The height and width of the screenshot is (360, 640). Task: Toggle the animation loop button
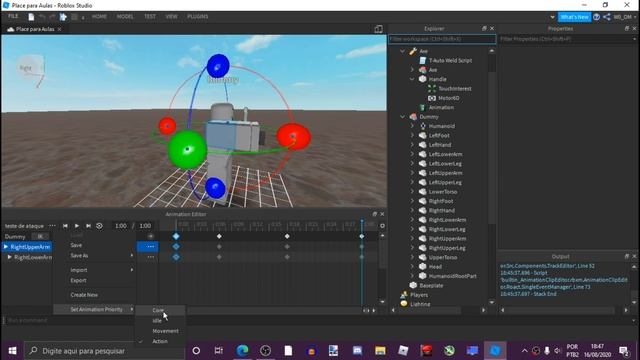99,226
